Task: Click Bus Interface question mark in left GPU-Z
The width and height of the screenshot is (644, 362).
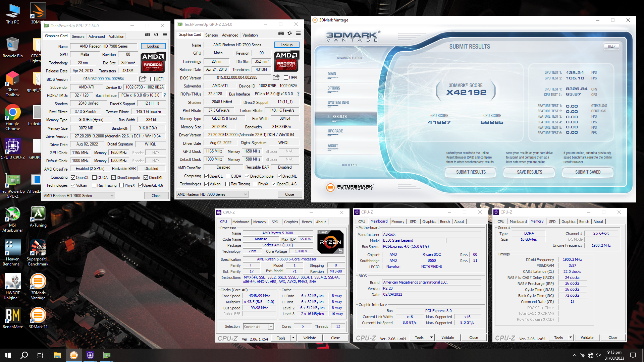Action: 165,95
